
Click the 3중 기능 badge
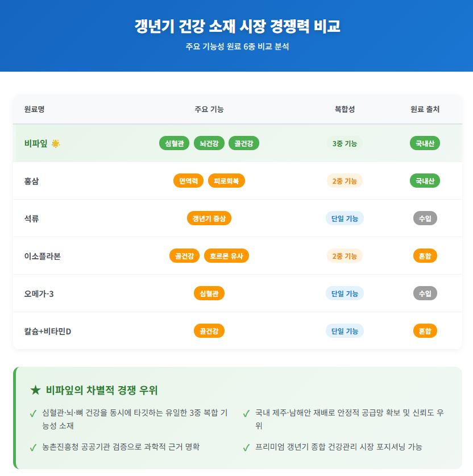click(345, 143)
